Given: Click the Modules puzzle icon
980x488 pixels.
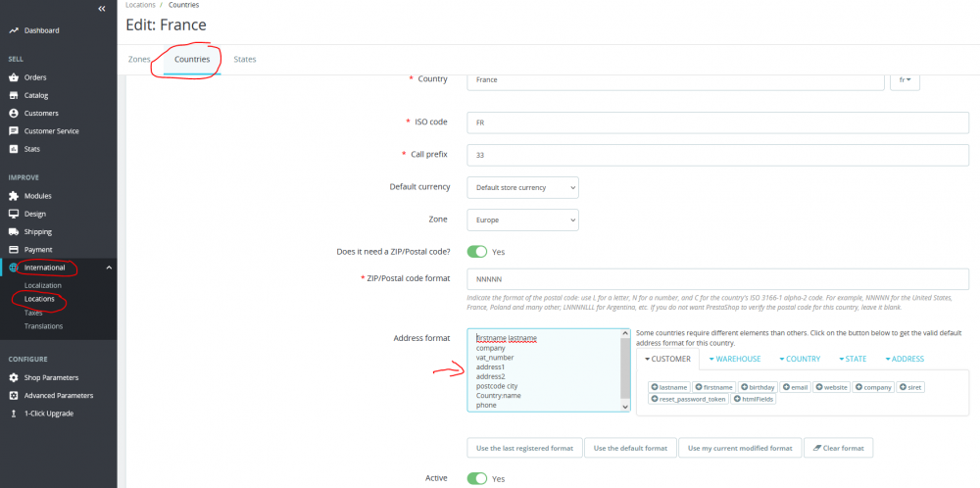Looking at the screenshot, I should pyautogui.click(x=13, y=196).
